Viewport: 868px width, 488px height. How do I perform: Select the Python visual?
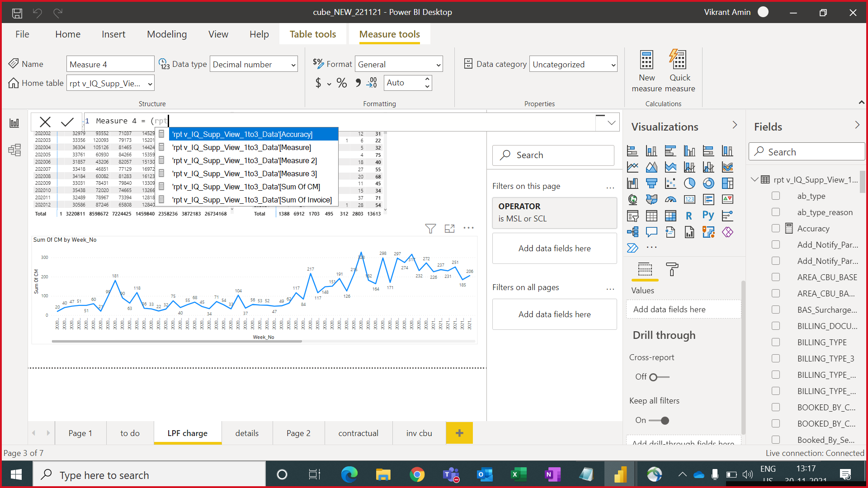click(x=708, y=216)
